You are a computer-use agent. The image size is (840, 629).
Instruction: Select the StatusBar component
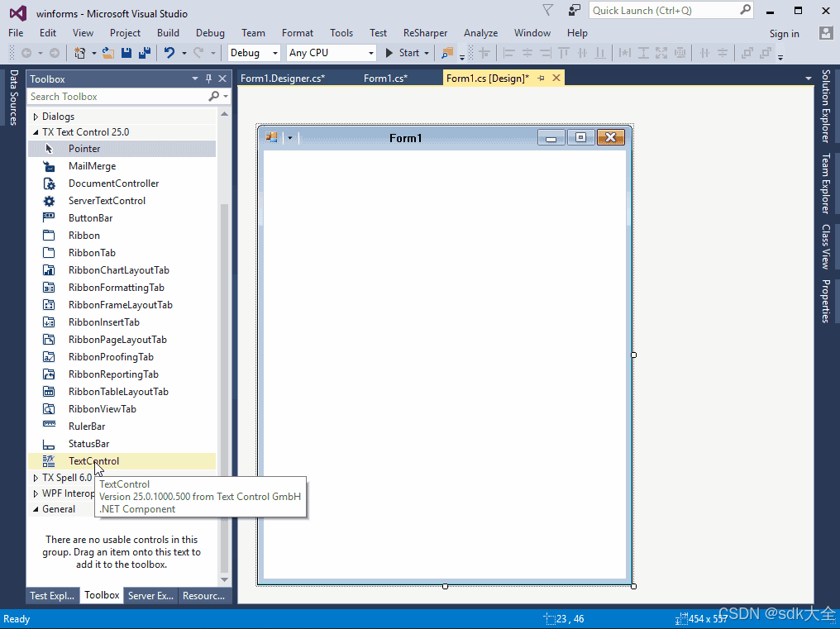(90, 443)
